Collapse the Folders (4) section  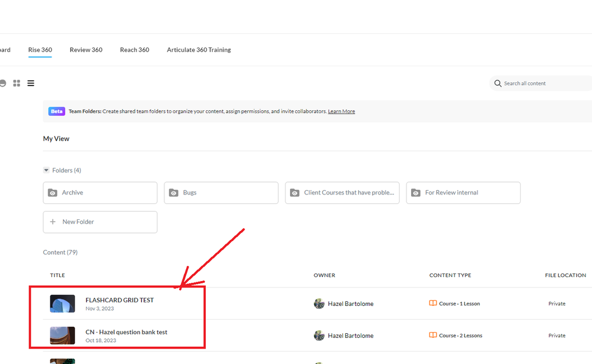pos(46,170)
